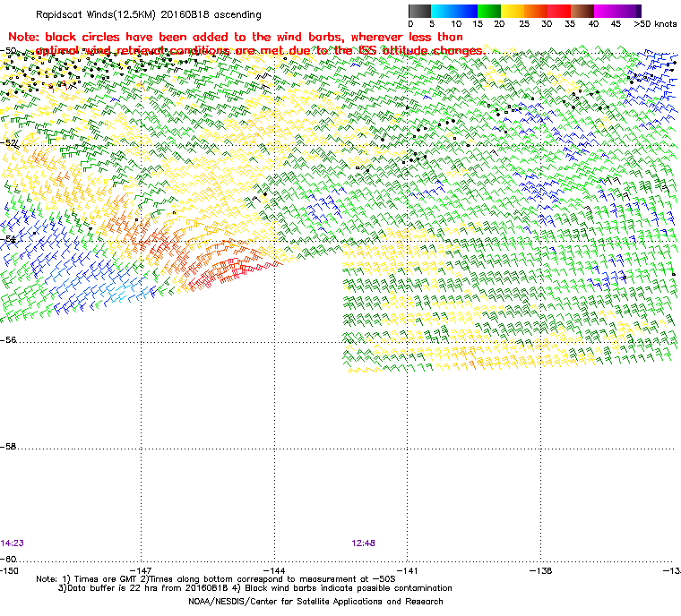Click the -138 longitude axis label
The height and width of the screenshot is (616, 681).
pyautogui.click(x=540, y=570)
